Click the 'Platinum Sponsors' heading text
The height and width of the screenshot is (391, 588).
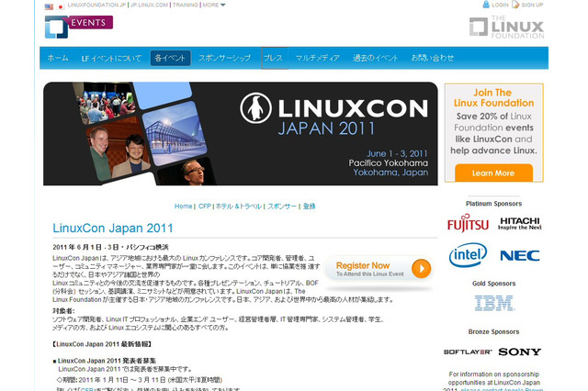493,204
